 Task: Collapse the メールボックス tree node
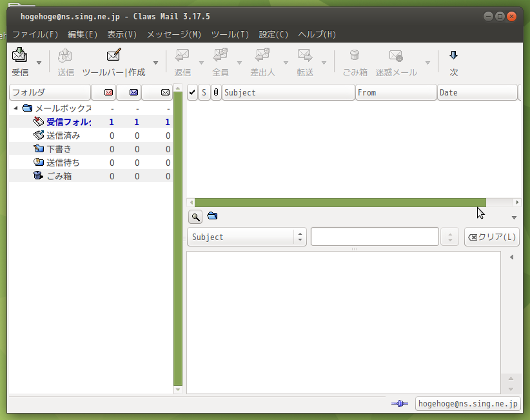pos(15,108)
